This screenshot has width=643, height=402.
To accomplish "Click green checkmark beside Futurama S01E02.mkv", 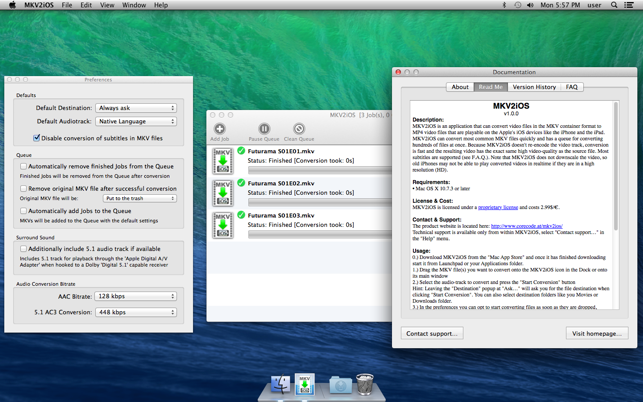I will [x=241, y=183].
